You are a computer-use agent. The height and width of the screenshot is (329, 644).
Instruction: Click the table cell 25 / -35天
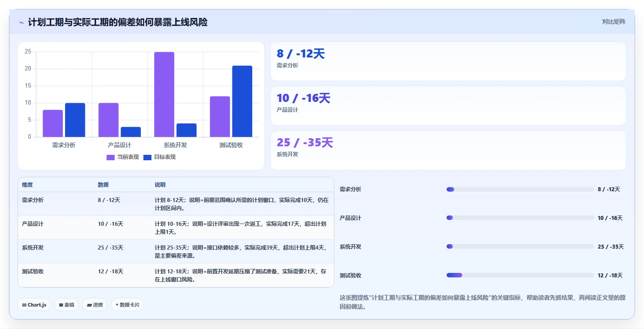coord(110,247)
